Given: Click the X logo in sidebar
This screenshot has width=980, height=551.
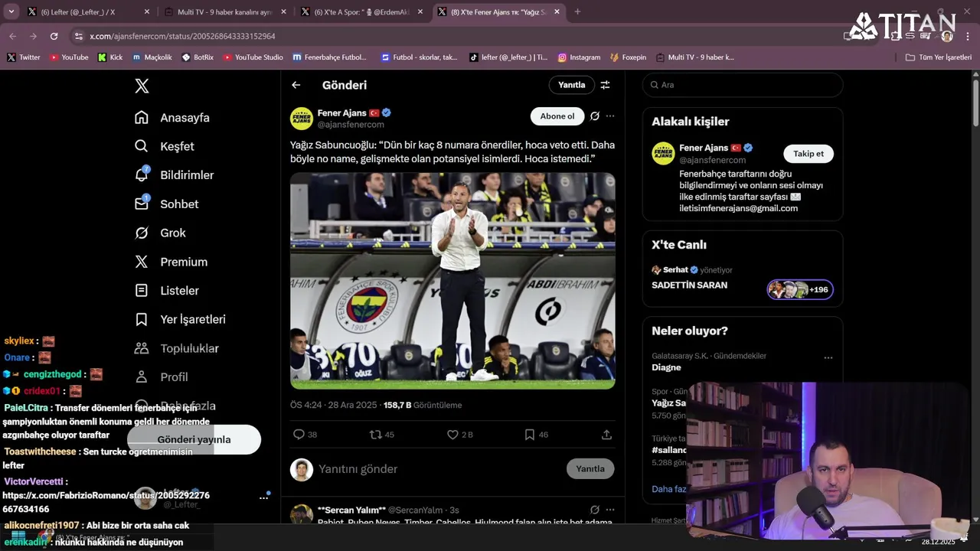Looking at the screenshot, I should click(142, 86).
